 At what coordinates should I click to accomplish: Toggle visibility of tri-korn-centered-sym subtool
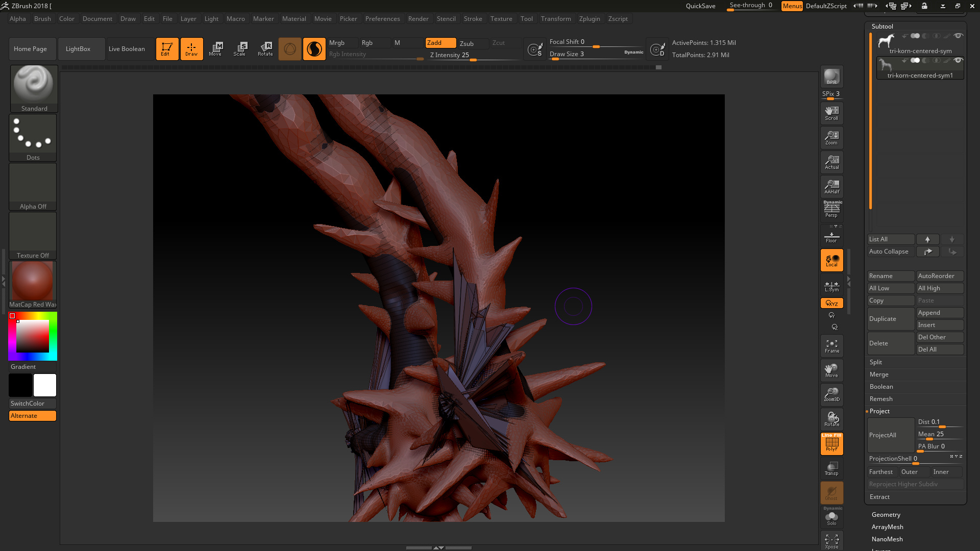(958, 36)
